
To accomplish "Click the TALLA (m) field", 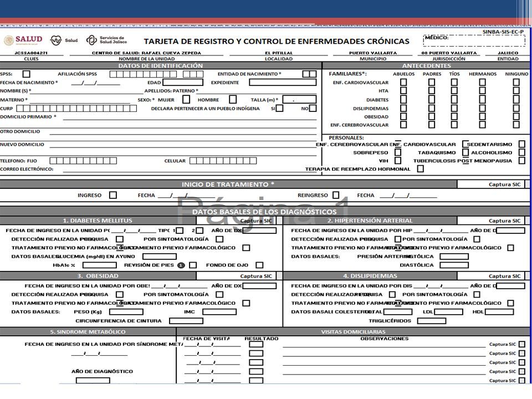I will 299,99.
